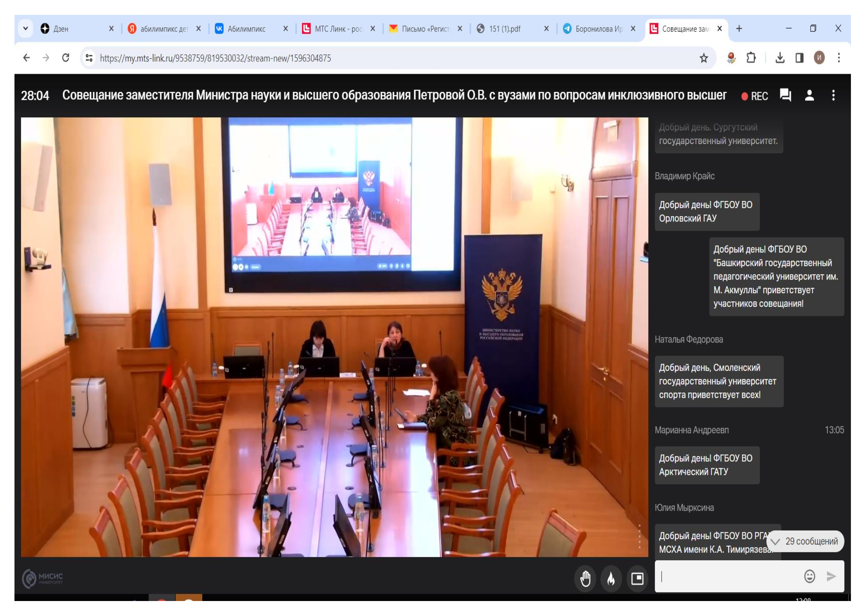Raise hand in the webinar
The height and width of the screenshot is (614, 868).
tap(585, 578)
